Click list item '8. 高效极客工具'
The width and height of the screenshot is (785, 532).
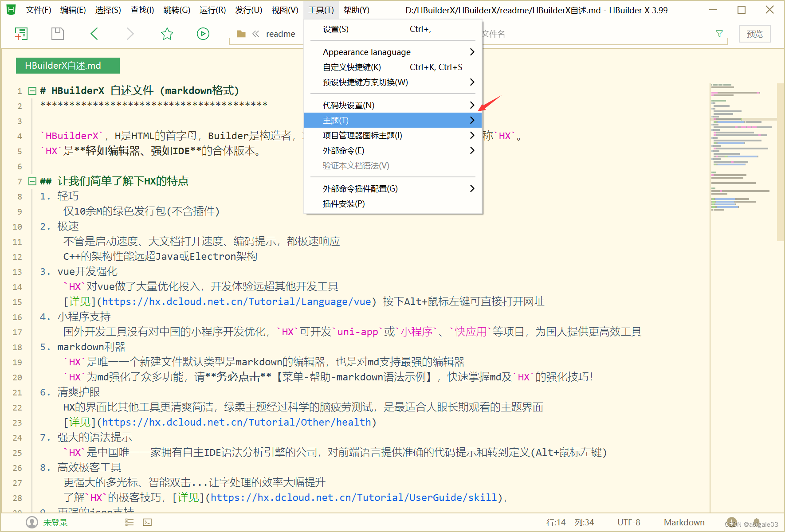[81, 468]
